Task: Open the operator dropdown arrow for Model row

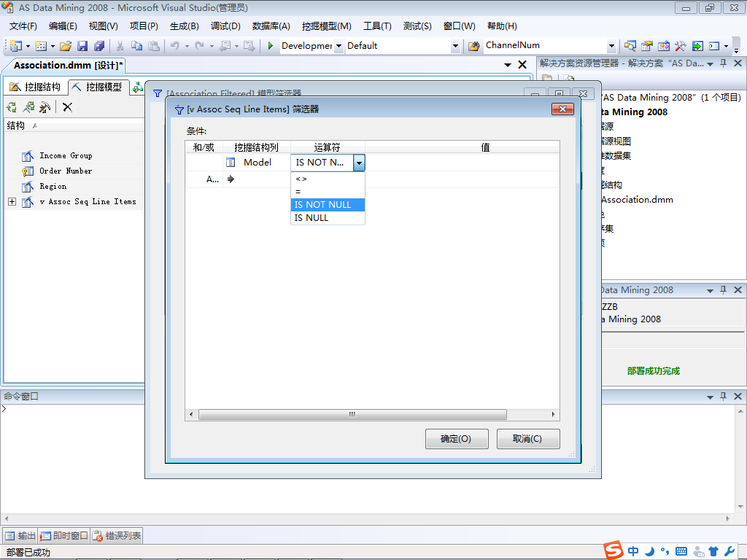Action: [359, 163]
